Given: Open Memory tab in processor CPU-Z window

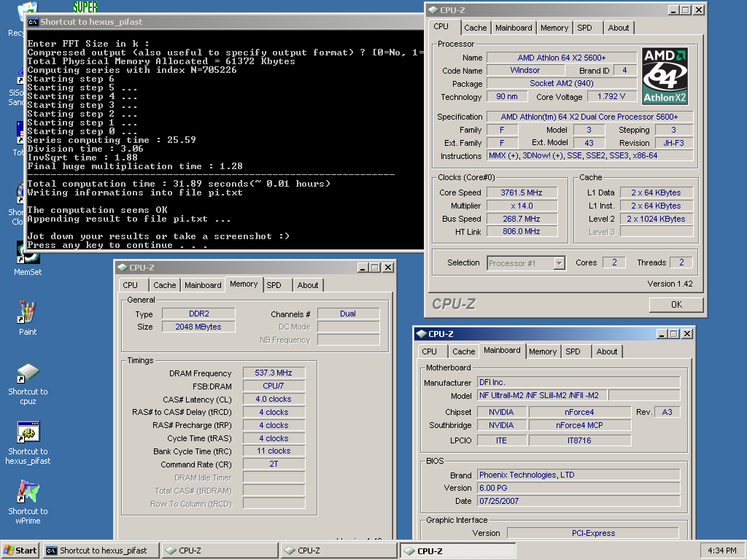Looking at the screenshot, I should click(554, 28).
